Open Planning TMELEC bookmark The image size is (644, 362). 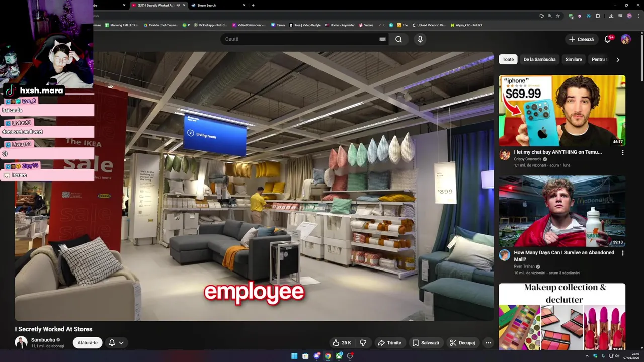pos(122,25)
